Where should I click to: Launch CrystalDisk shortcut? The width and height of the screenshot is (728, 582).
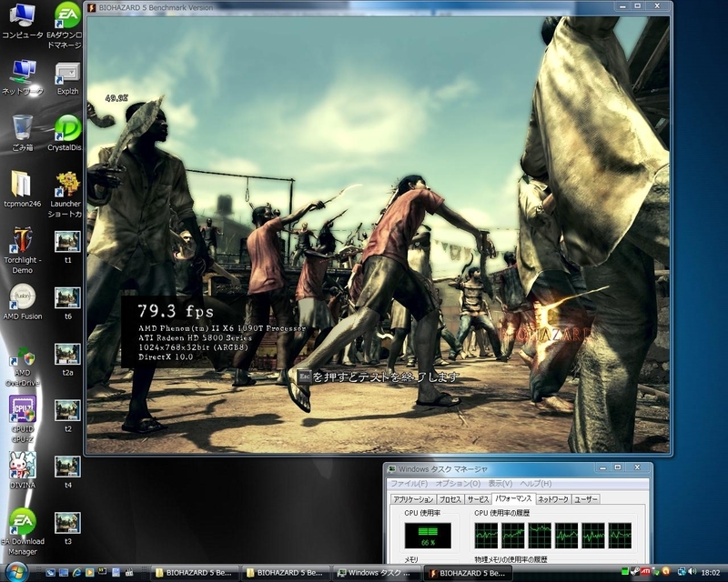(66, 133)
